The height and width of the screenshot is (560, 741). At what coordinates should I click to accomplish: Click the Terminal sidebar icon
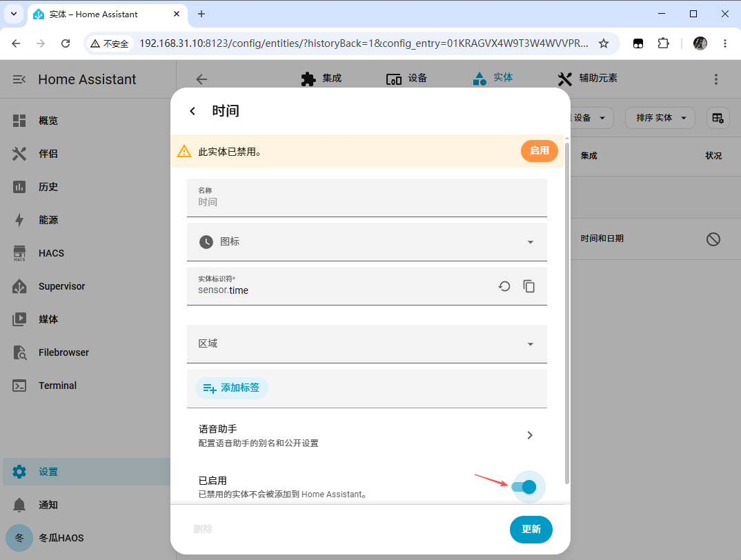19,386
